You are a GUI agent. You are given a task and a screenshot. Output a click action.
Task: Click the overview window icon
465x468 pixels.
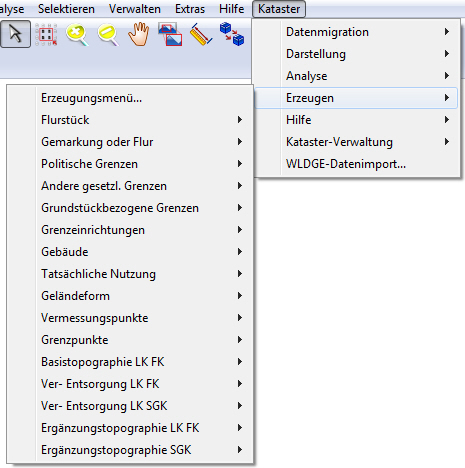pos(170,34)
